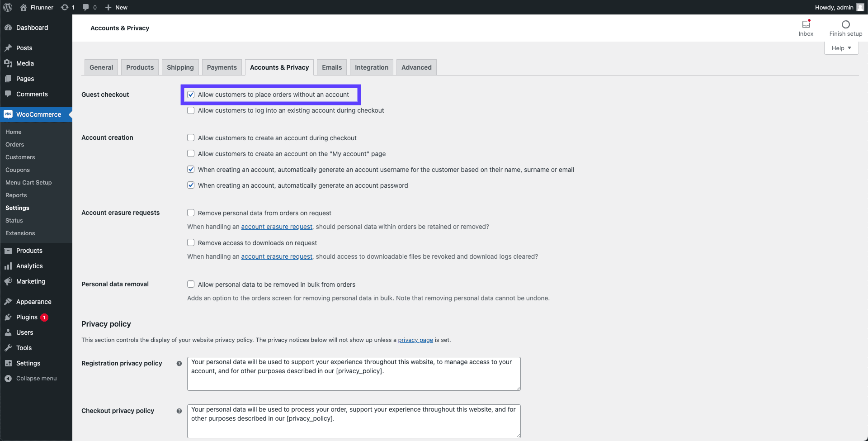Open Menu Cart Setup submenu item

click(28, 183)
